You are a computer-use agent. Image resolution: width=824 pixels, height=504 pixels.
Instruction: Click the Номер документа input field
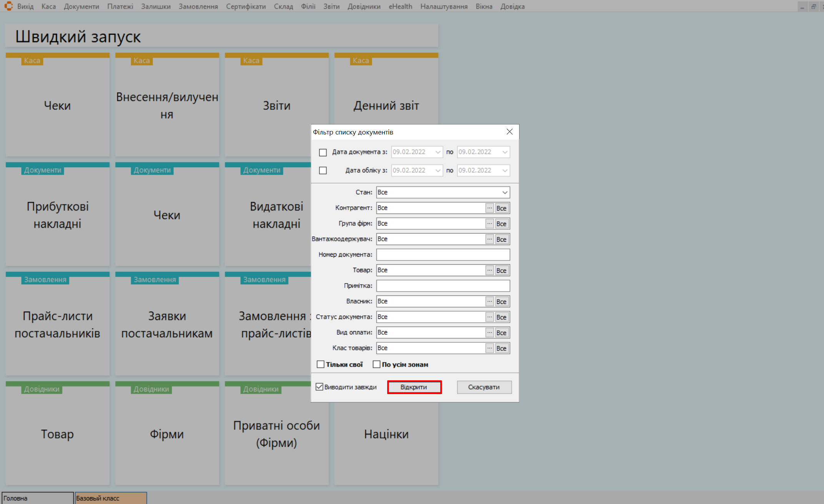443,254
